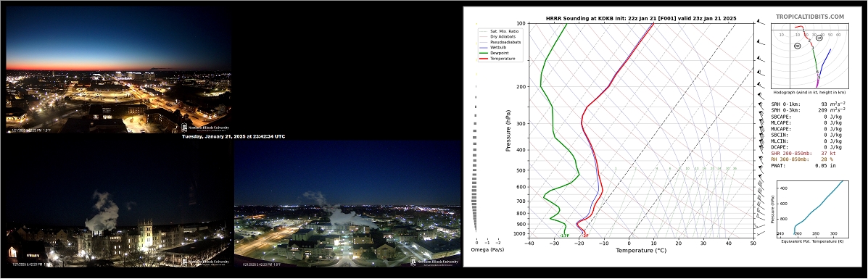
Task: Click the TROPICALTIDBITS.COM link
Action: (810, 17)
